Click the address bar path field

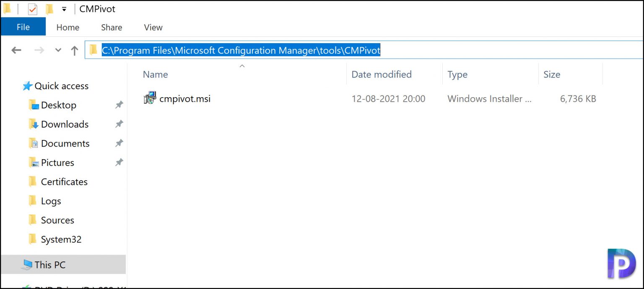364,50
